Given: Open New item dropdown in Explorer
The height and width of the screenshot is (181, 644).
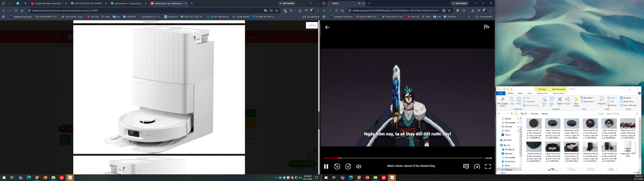Looking at the screenshot, I should click(587, 98).
